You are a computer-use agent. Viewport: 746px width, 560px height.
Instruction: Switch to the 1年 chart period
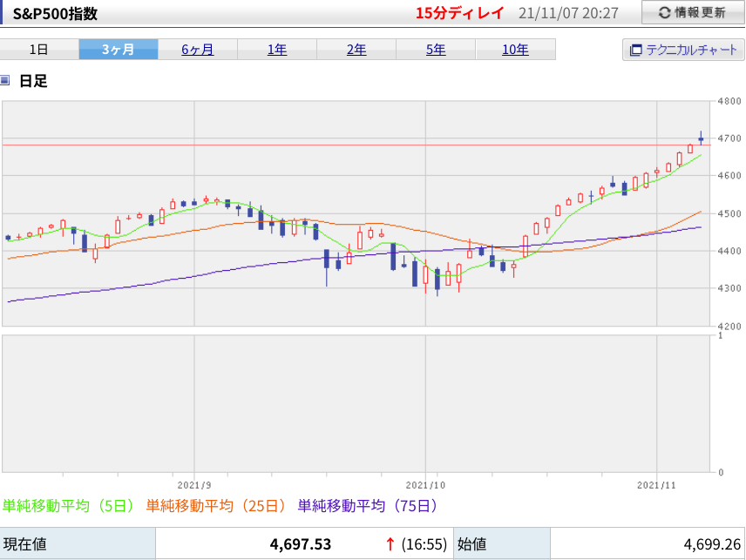tap(277, 50)
